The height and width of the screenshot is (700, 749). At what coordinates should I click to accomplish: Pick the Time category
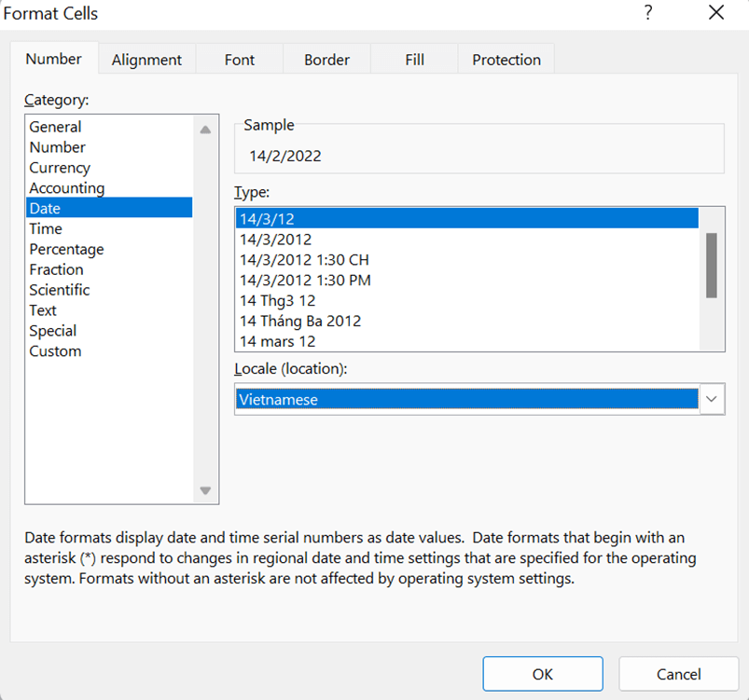tap(46, 228)
